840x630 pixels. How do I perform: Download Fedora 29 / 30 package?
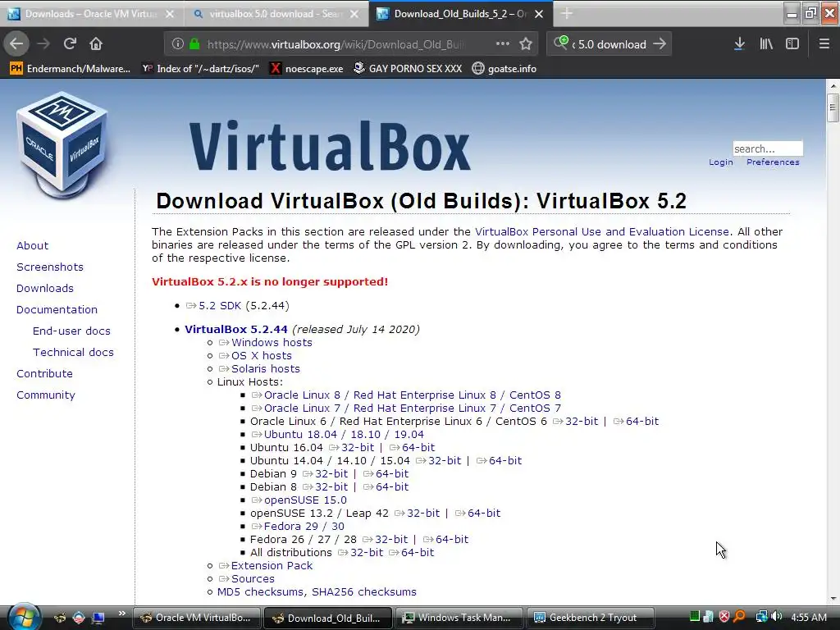point(304,526)
